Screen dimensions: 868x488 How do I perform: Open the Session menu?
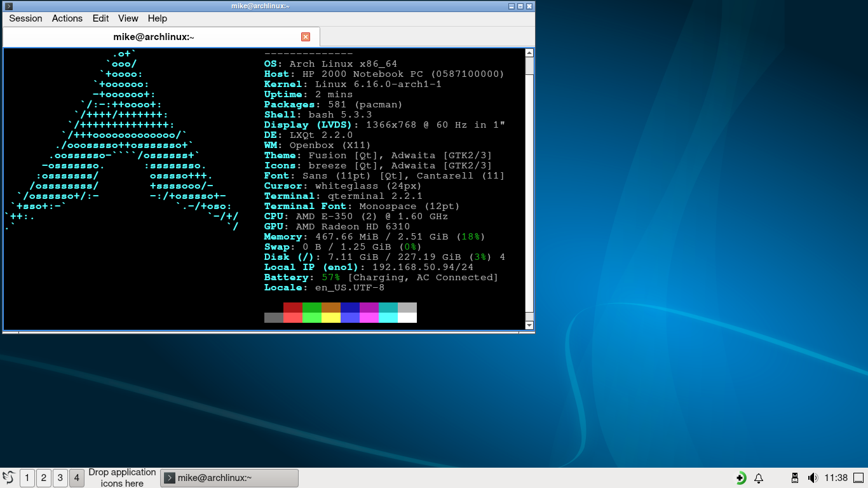point(25,18)
